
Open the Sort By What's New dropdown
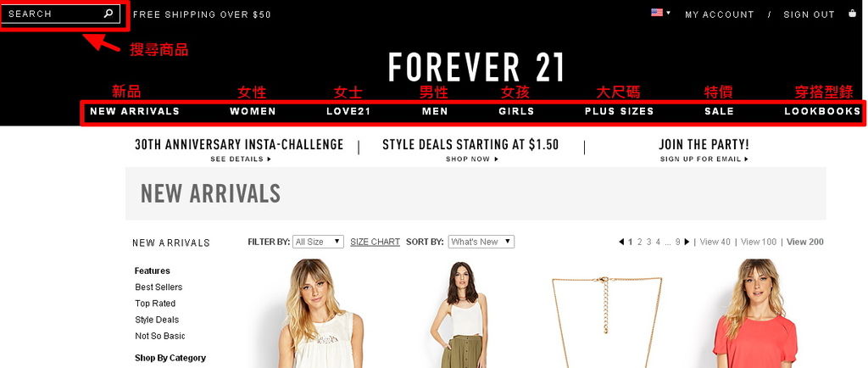(x=481, y=242)
